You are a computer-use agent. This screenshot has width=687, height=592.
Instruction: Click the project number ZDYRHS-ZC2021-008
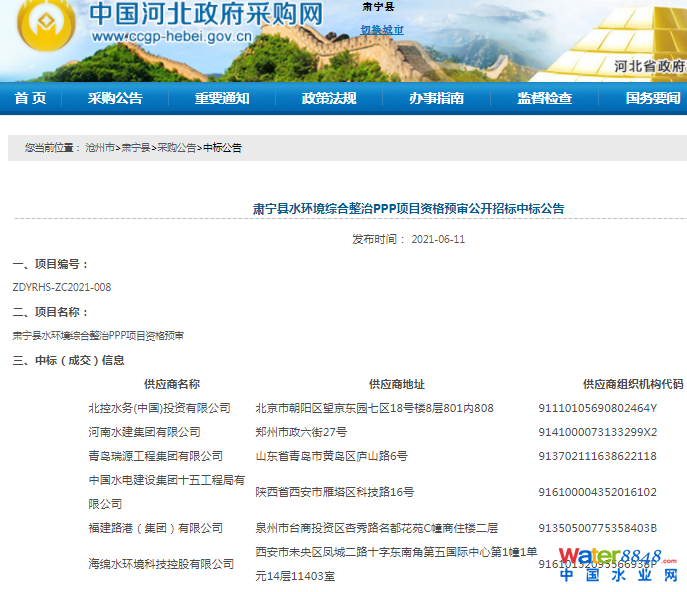point(62,287)
